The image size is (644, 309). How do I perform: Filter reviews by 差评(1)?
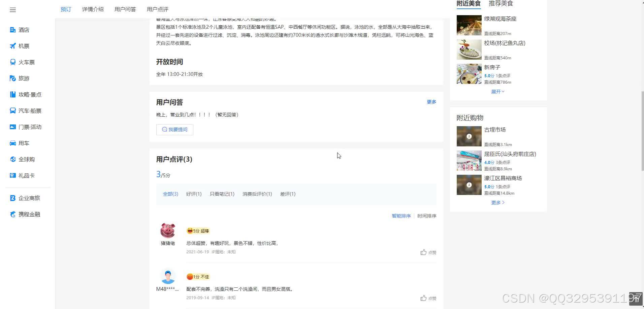pos(288,194)
